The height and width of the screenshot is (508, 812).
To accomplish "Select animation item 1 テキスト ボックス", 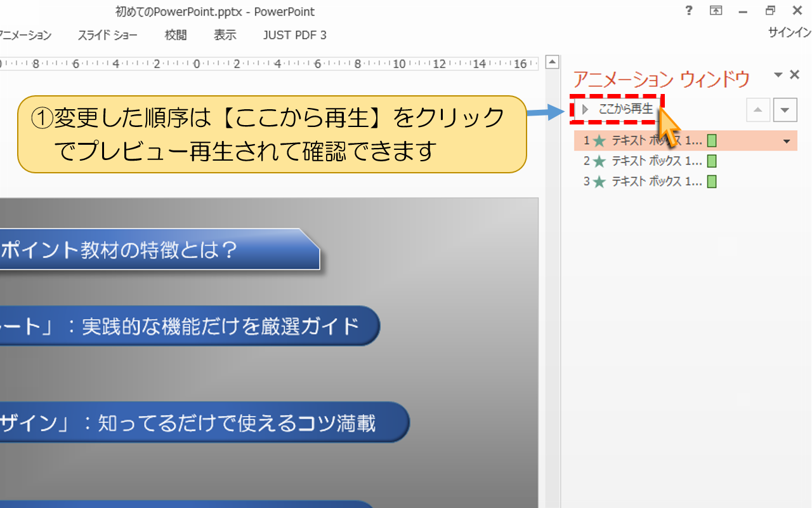I will coord(685,141).
